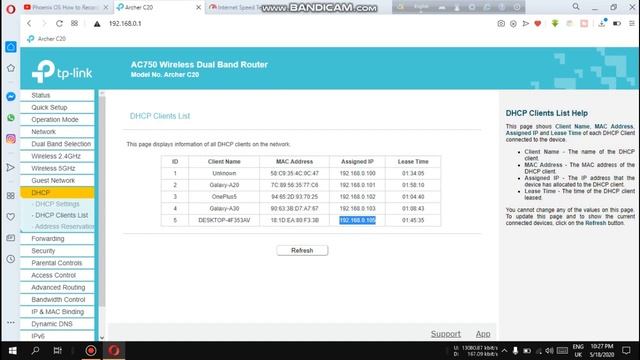Viewport: 640px width, 360px height.
Task: Open Opera menu logo icon
Action: pyautogui.click(x=11, y=9)
